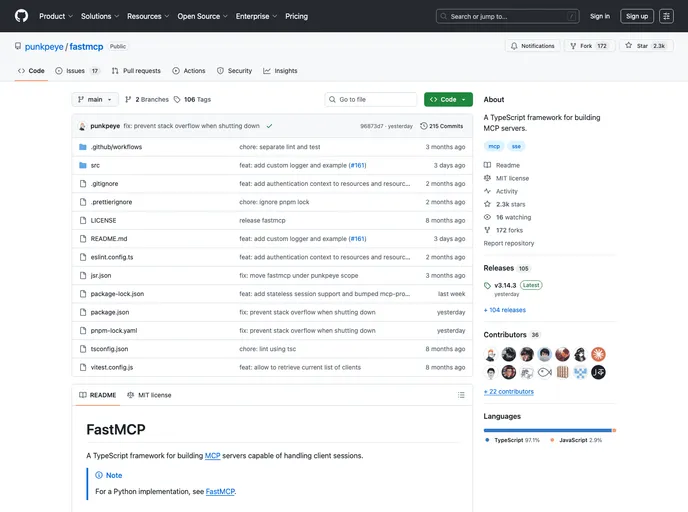Open the vitest.config.js file
Image resolution: width=688 pixels, height=512 pixels.
click(x=112, y=368)
